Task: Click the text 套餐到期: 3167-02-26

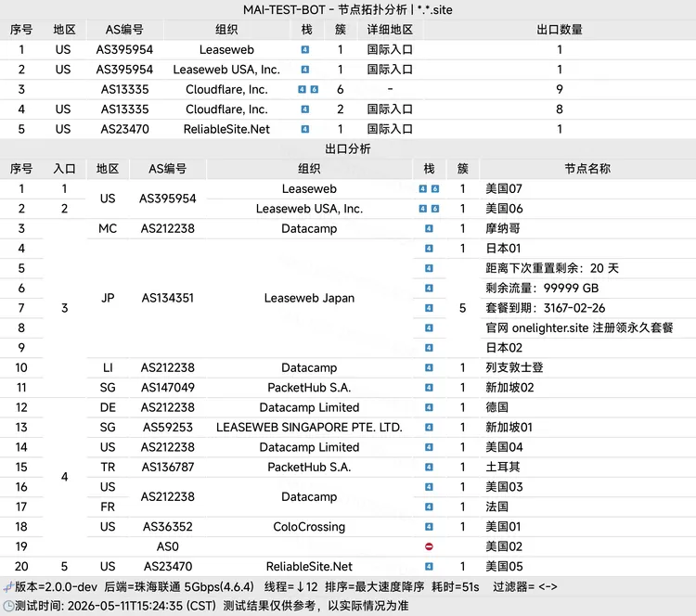Action: (x=546, y=308)
